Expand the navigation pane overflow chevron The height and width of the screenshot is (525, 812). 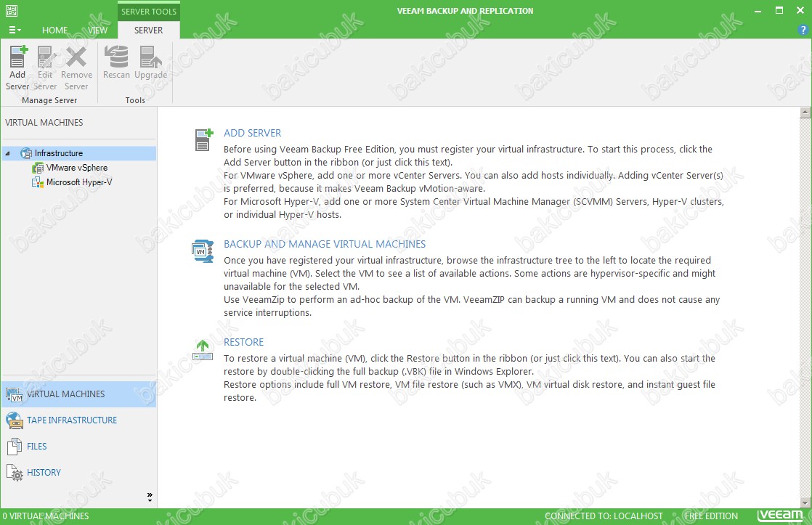pyautogui.click(x=150, y=497)
